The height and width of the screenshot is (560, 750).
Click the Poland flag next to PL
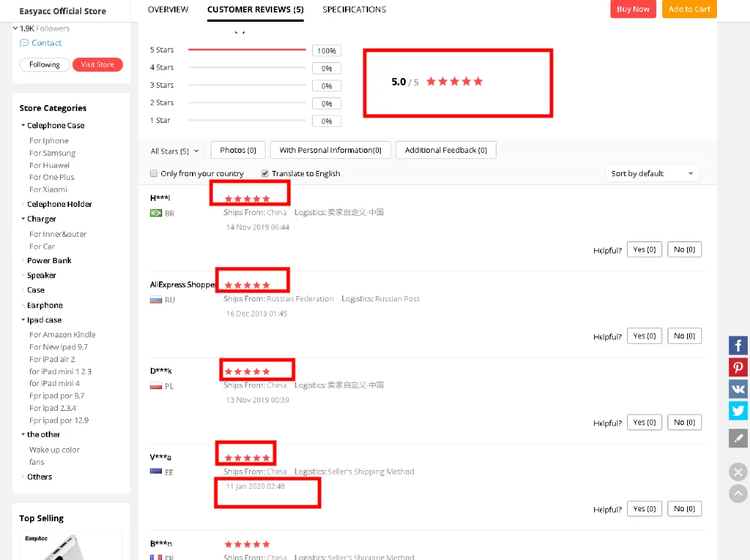point(156,386)
